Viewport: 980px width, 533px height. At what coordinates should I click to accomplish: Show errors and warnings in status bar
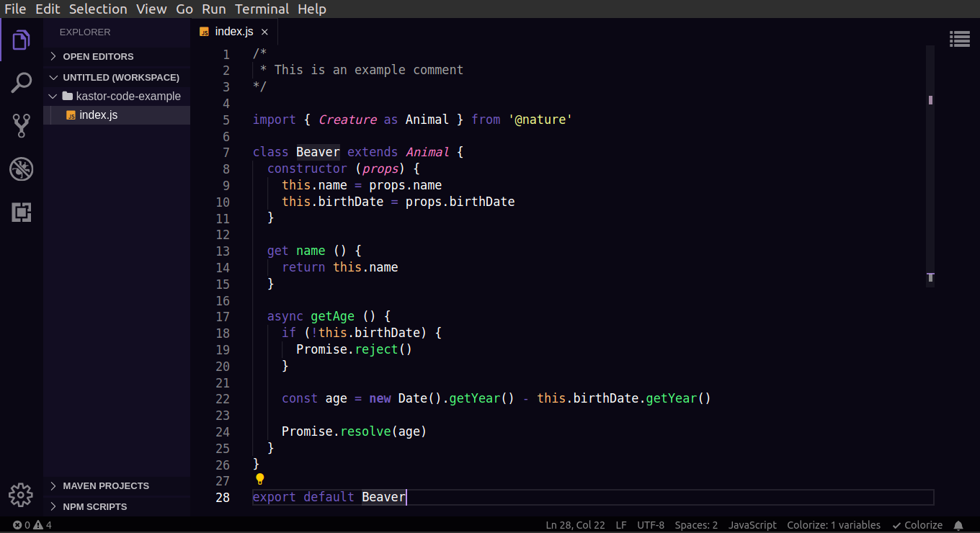coord(32,525)
